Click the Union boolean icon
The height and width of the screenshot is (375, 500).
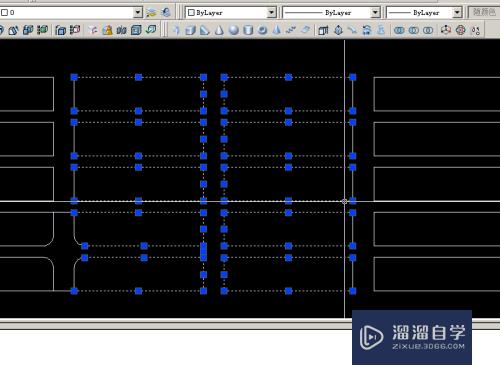coord(399,30)
